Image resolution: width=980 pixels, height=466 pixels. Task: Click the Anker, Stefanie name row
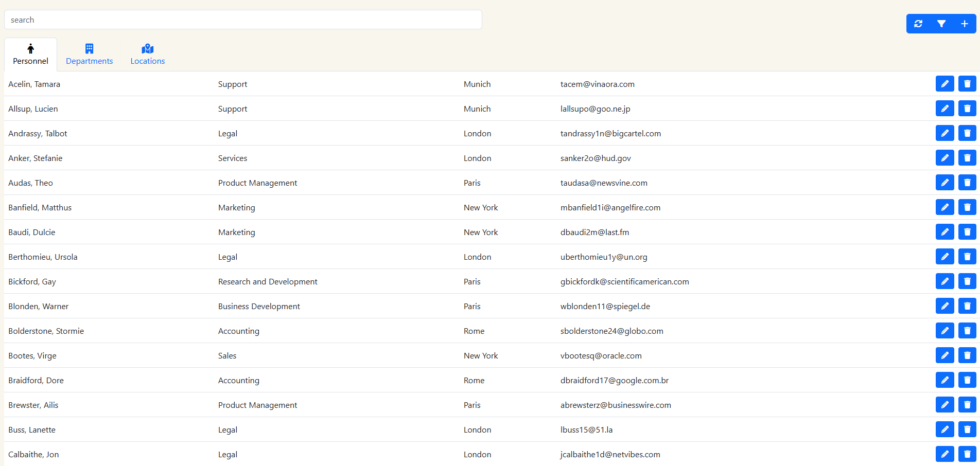(36, 158)
